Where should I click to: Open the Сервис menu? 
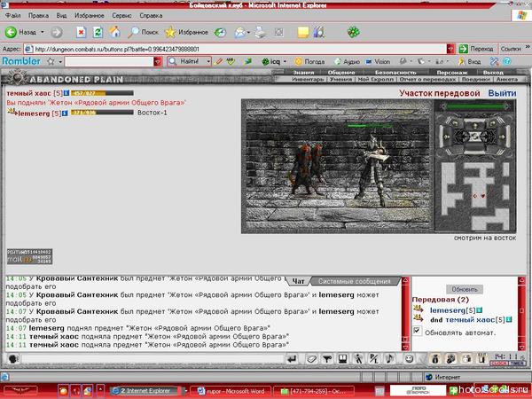click(x=121, y=16)
